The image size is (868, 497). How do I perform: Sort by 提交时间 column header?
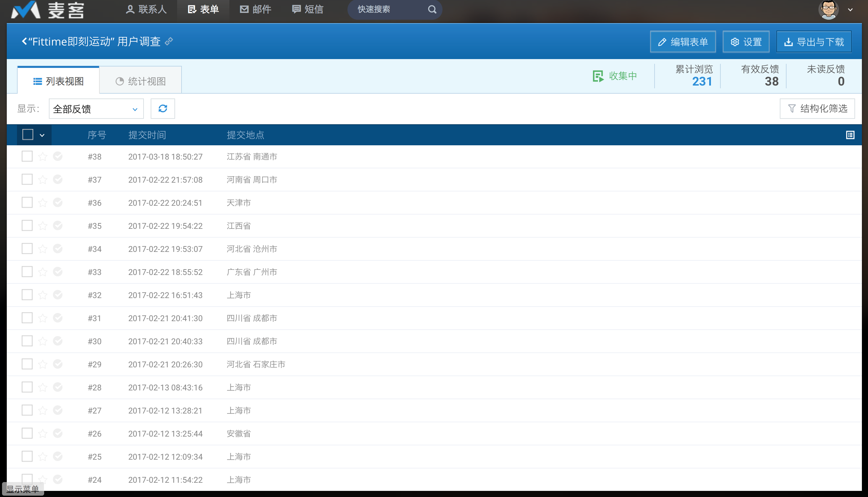point(147,135)
